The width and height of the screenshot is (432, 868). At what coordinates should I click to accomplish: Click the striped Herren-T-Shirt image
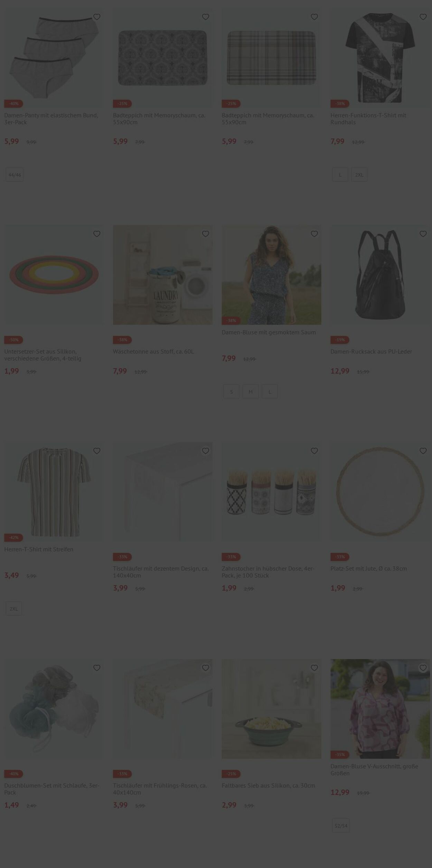(54, 492)
